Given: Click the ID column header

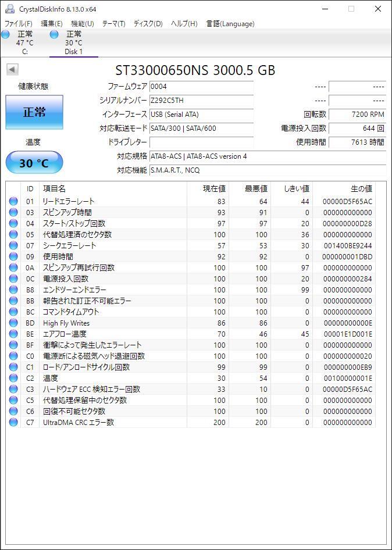Looking at the screenshot, I should point(30,189).
